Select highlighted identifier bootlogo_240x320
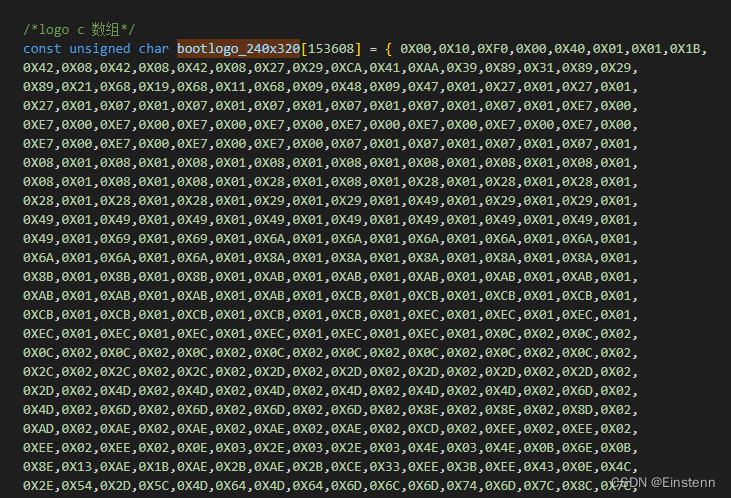Viewport: 731px width, 498px height. (x=238, y=49)
